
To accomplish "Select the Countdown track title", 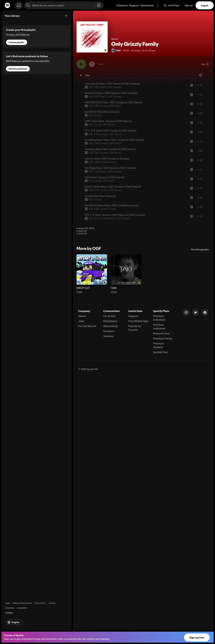I will pos(112,84).
